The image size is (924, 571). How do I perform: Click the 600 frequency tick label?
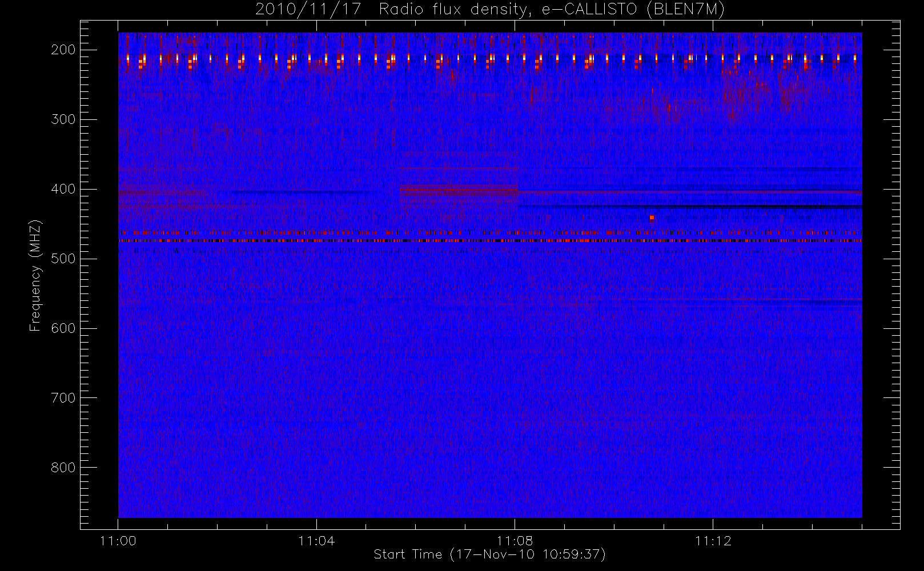click(x=63, y=328)
